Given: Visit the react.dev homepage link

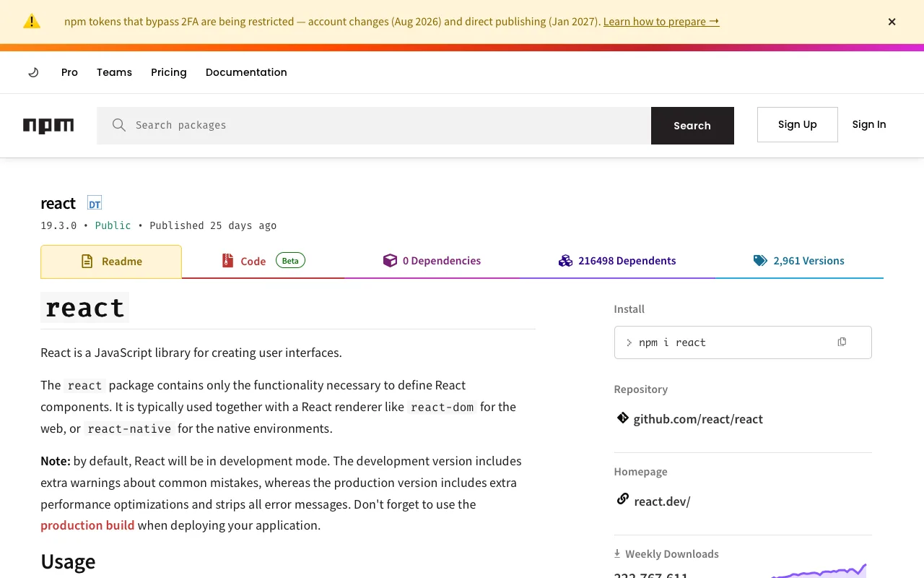Looking at the screenshot, I should point(662,501).
